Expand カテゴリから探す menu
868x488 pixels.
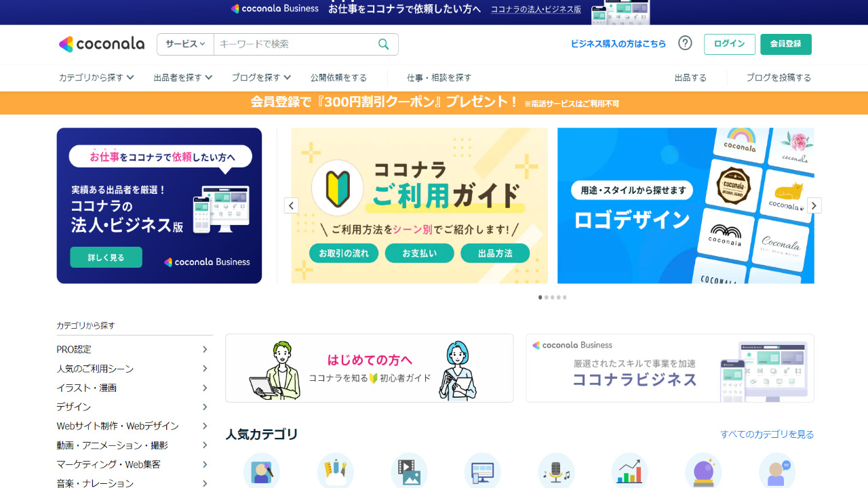pos(96,78)
